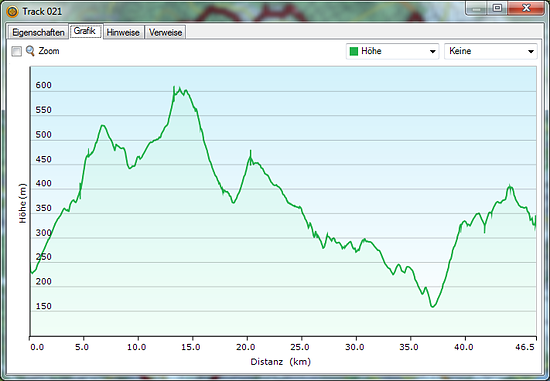
Task: Open the Hinweise tab
Action: 123,32
